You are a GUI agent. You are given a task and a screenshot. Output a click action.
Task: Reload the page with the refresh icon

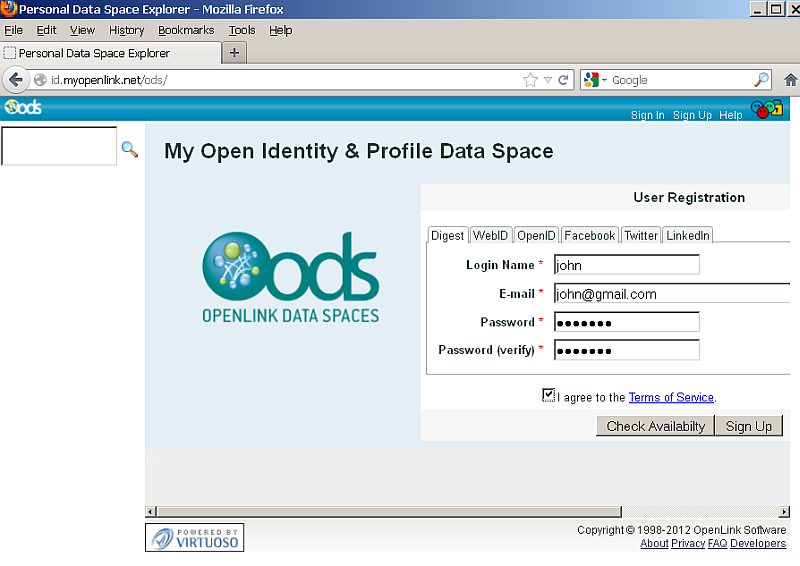coord(564,80)
